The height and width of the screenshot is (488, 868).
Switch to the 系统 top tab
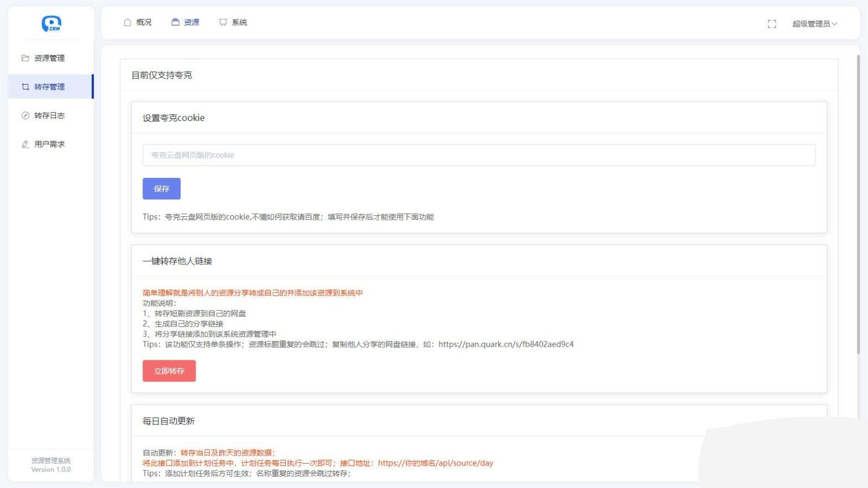point(233,23)
